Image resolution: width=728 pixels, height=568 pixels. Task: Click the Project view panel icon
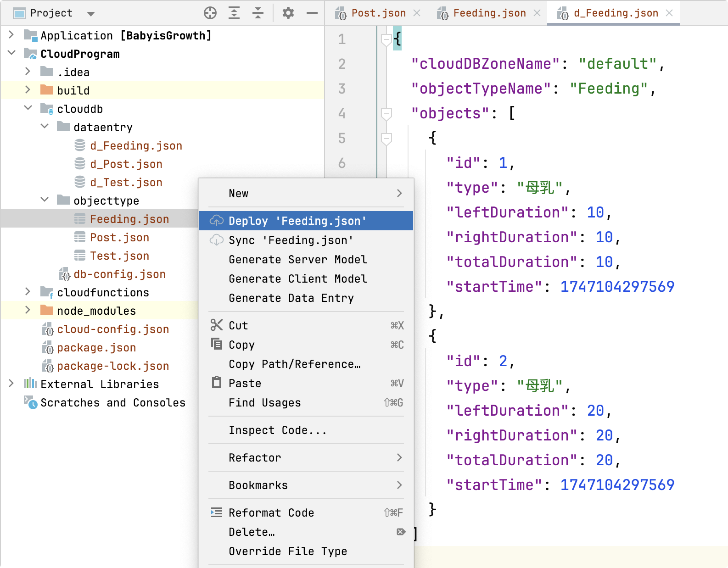[19, 13]
